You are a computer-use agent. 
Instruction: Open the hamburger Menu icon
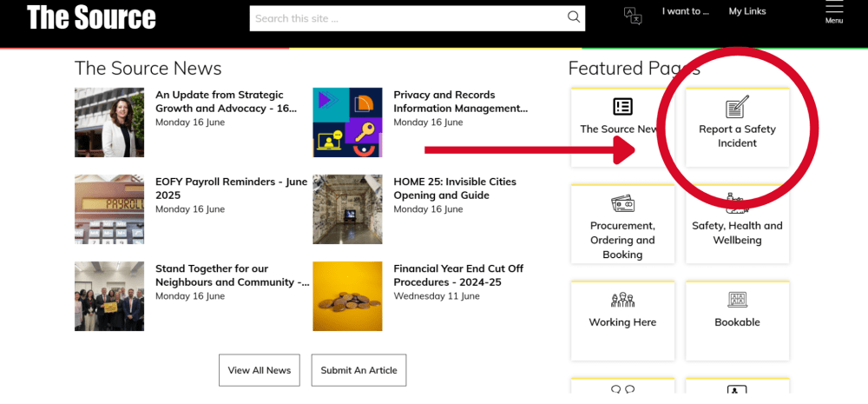click(x=834, y=9)
